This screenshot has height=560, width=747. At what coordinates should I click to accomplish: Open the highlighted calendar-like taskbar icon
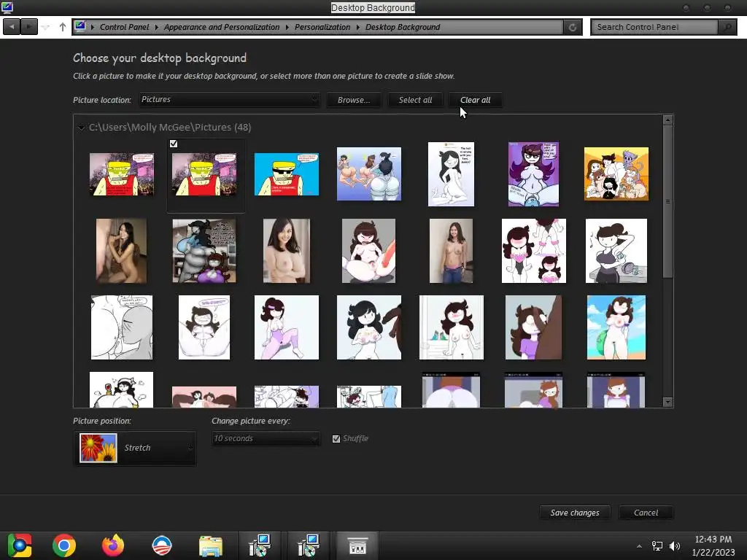(357, 545)
